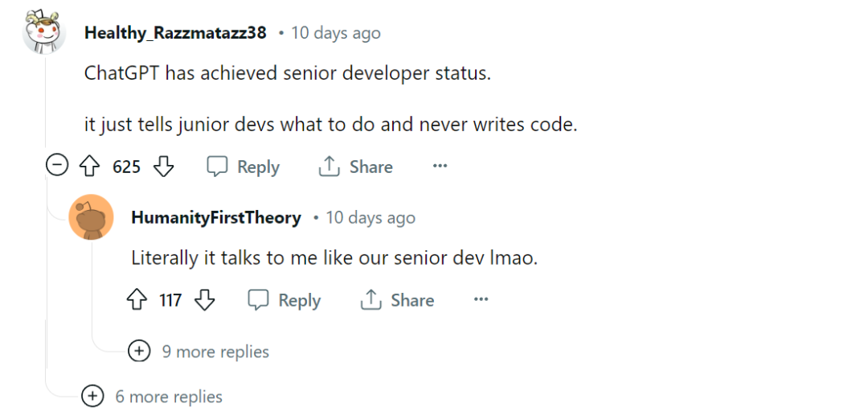Share the top comment
The width and height of the screenshot is (868, 416).
(356, 167)
